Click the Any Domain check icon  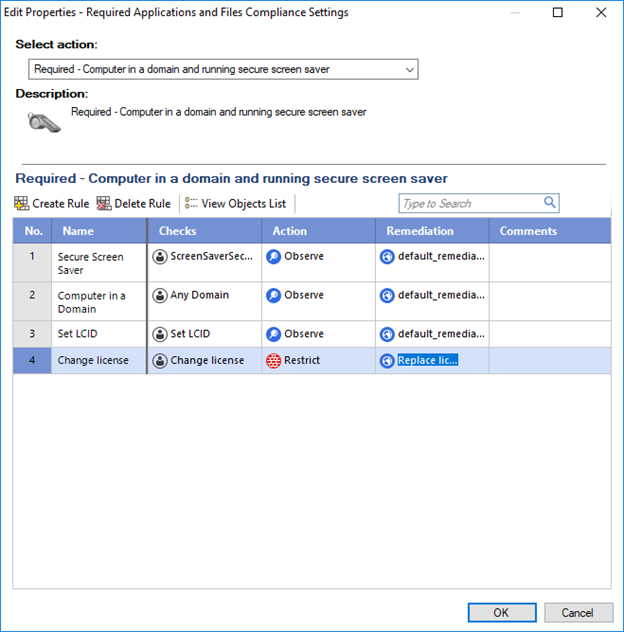(160, 295)
